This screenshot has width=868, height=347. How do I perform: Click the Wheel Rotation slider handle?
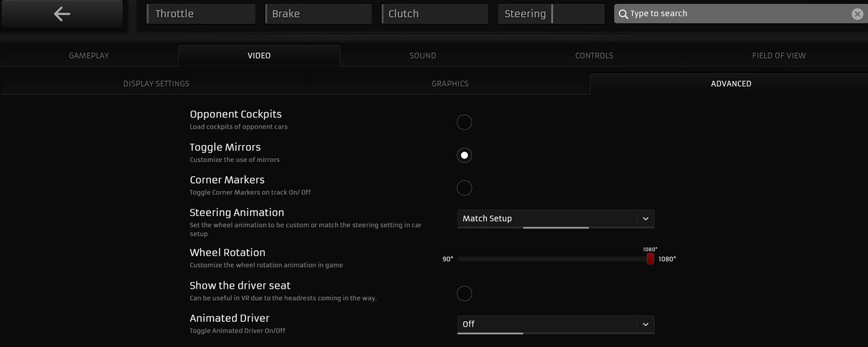pos(650,259)
